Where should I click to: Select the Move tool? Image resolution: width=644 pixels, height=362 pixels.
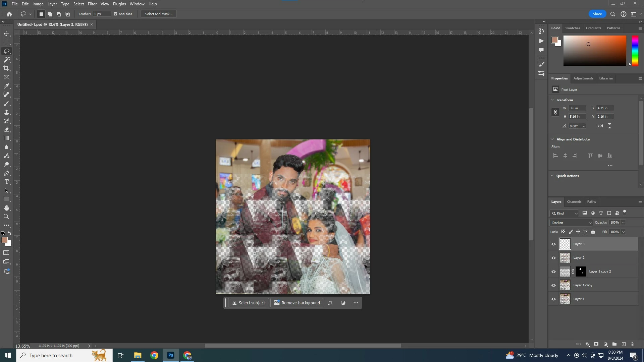[6, 34]
